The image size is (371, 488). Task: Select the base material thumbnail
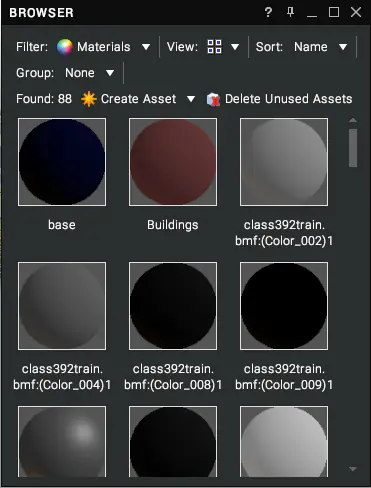[62, 162]
